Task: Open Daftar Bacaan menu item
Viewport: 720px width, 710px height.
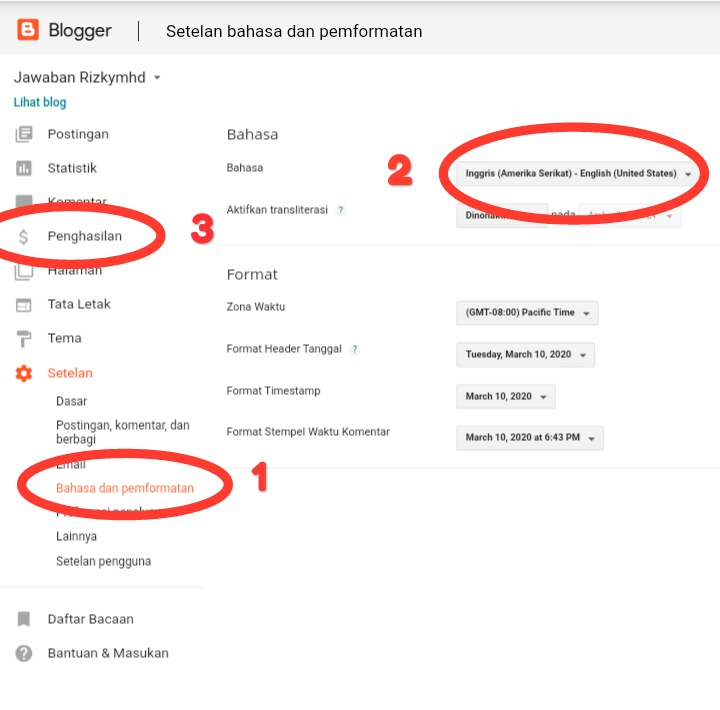Action: pos(90,619)
